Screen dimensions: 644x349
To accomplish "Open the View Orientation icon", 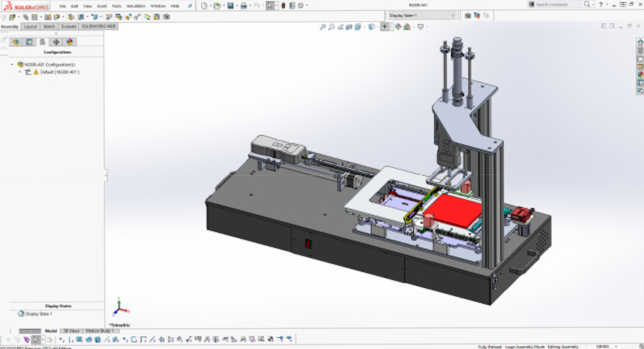I will 358,27.
